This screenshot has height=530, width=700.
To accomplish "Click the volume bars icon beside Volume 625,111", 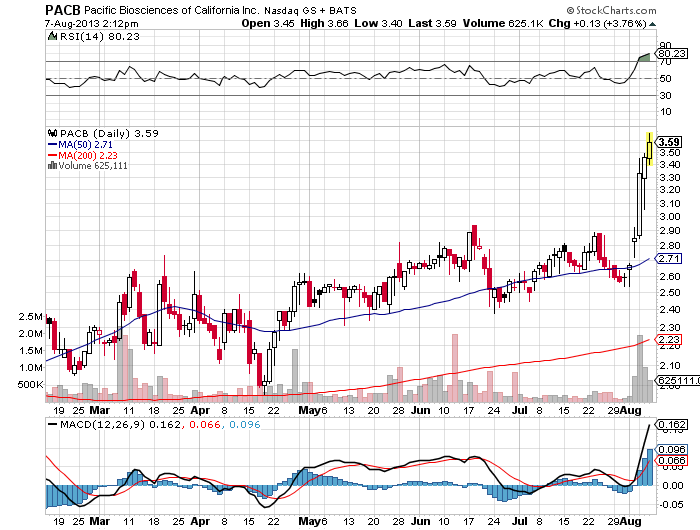I will pos(52,165).
